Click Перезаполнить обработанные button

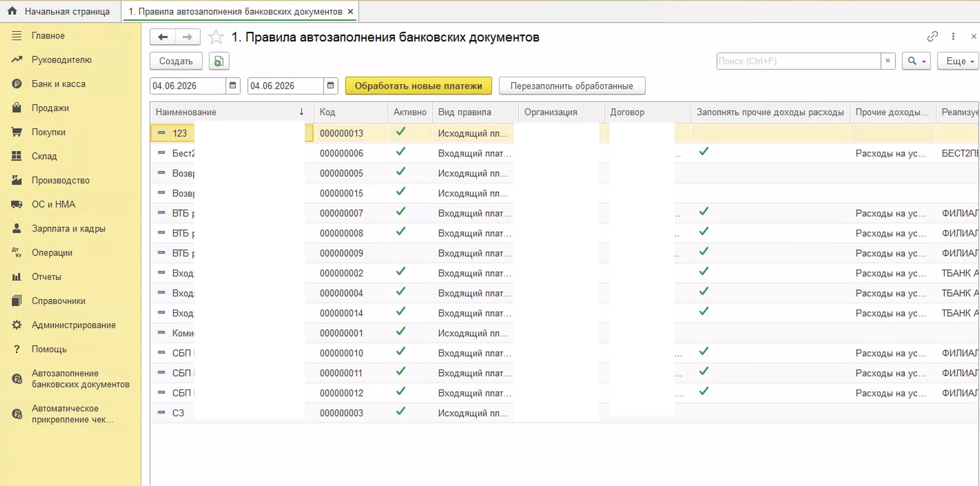click(x=572, y=85)
